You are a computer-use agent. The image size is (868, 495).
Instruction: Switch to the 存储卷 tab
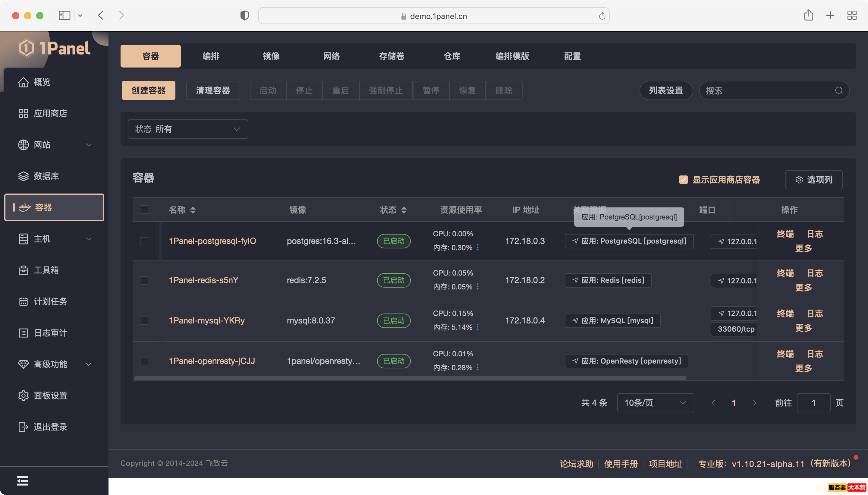click(x=392, y=56)
